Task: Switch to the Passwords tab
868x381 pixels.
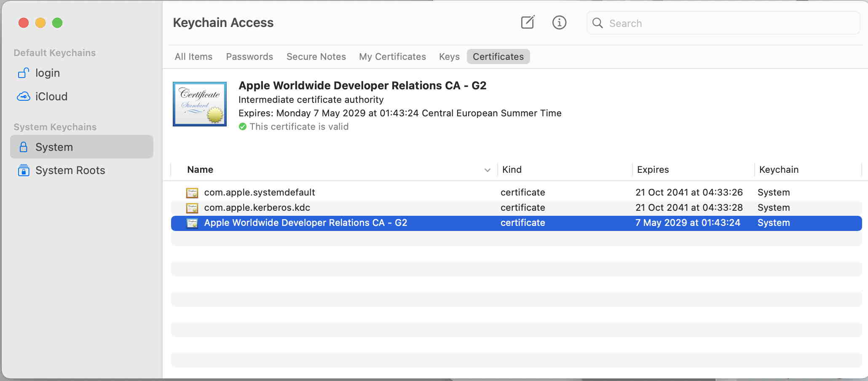Action: click(x=249, y=56)
